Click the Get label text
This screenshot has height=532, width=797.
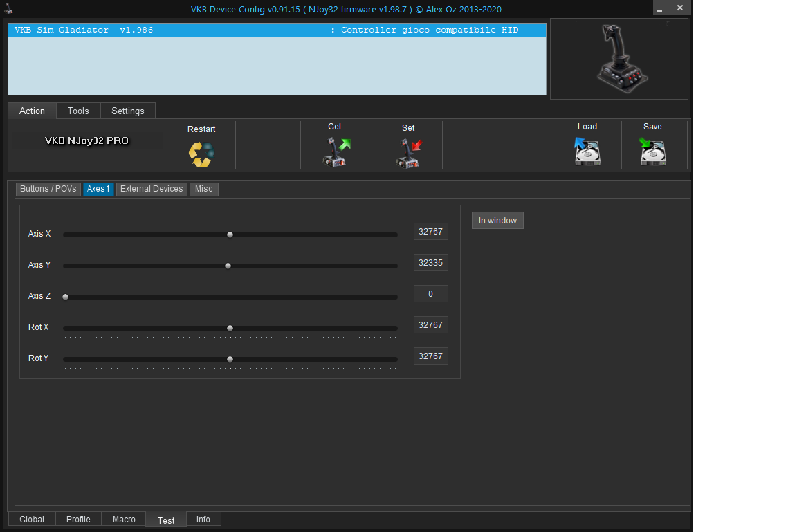pyautogui.click(x=334, y=127)
